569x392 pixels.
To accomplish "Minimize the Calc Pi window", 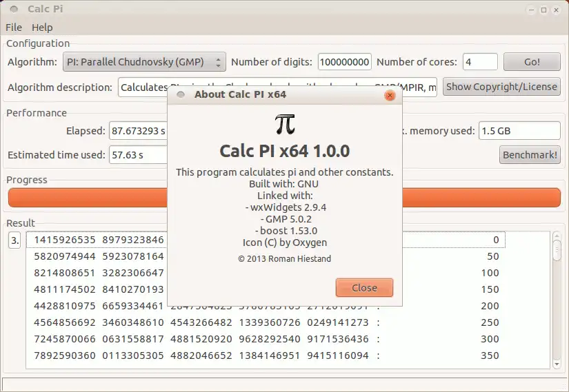I will [531, 10].
